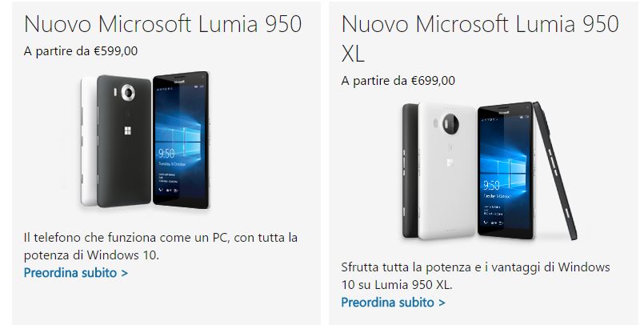Click the 'Sfrutta tutta la potenza' description text
Screen dimensions: 644x325
(475, 275)
